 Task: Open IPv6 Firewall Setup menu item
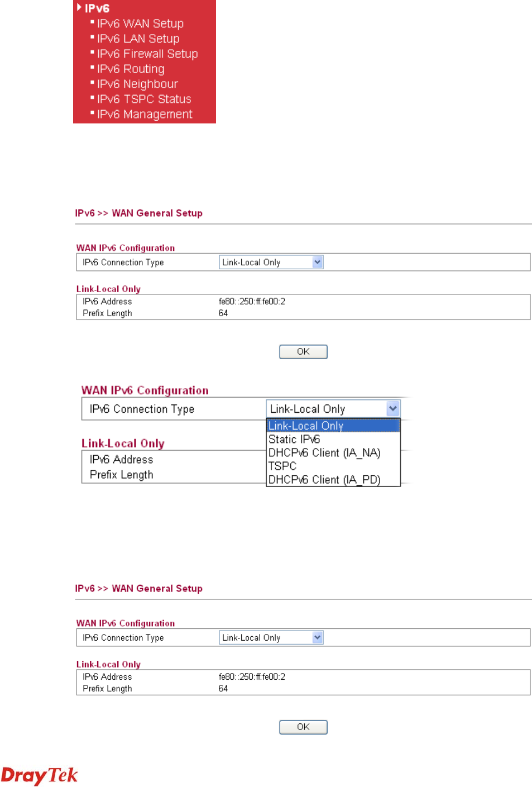pyautogui.click(x=147, y=54)
